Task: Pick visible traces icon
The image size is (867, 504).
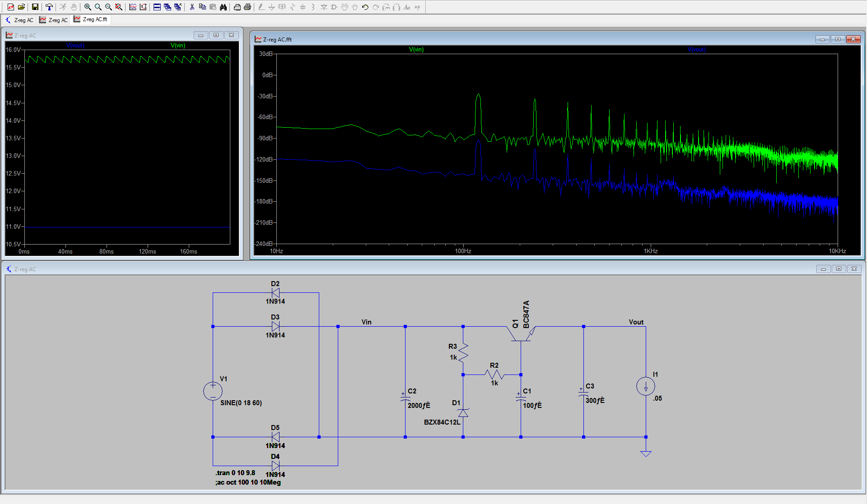Action: coord(133,7)
